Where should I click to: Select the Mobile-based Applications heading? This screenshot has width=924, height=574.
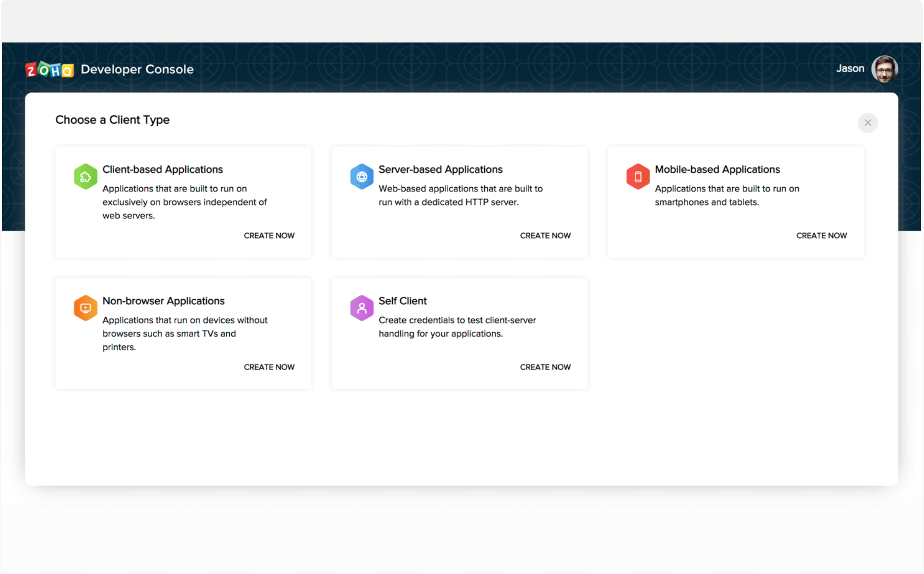click(717, 169)
